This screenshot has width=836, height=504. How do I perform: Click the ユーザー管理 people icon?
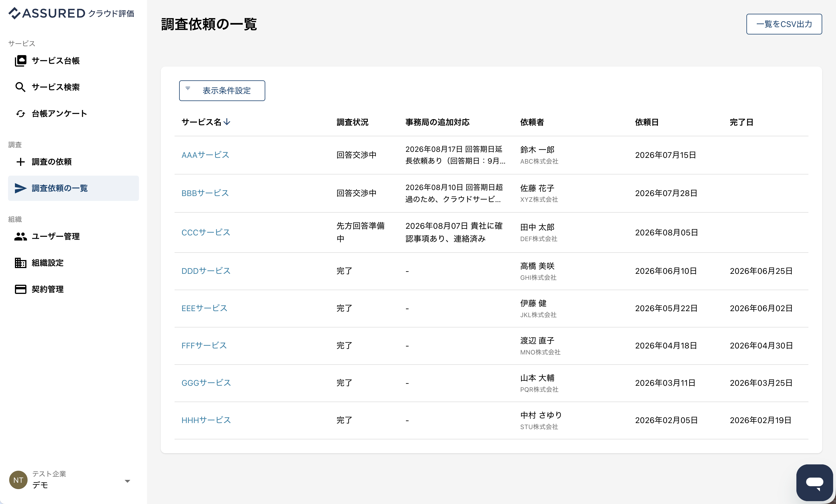click(20, 237)
